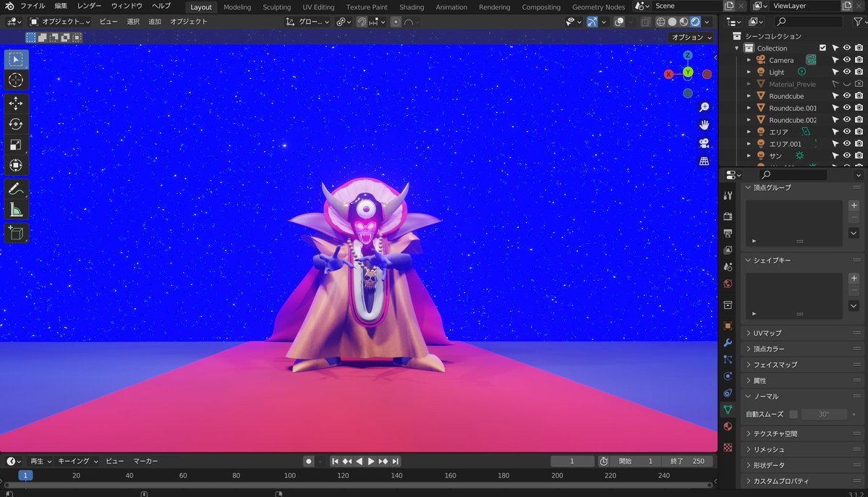Toggle X-ray mode in viewport header
This screenshot has width=868, height=497.
(645, 22)
